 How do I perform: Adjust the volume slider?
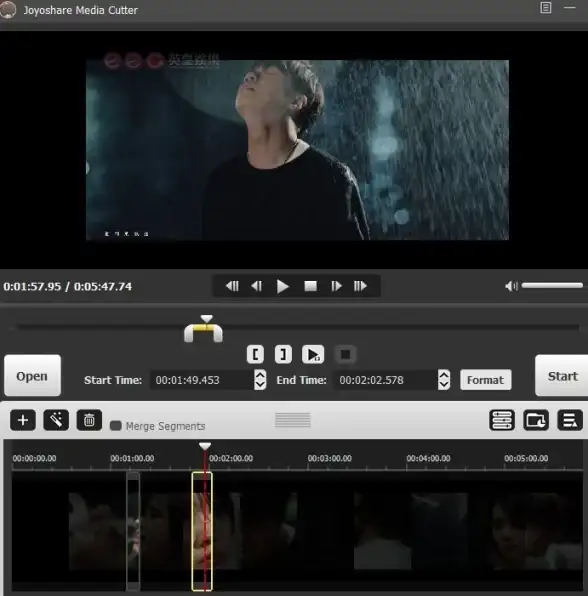(552, 285)
